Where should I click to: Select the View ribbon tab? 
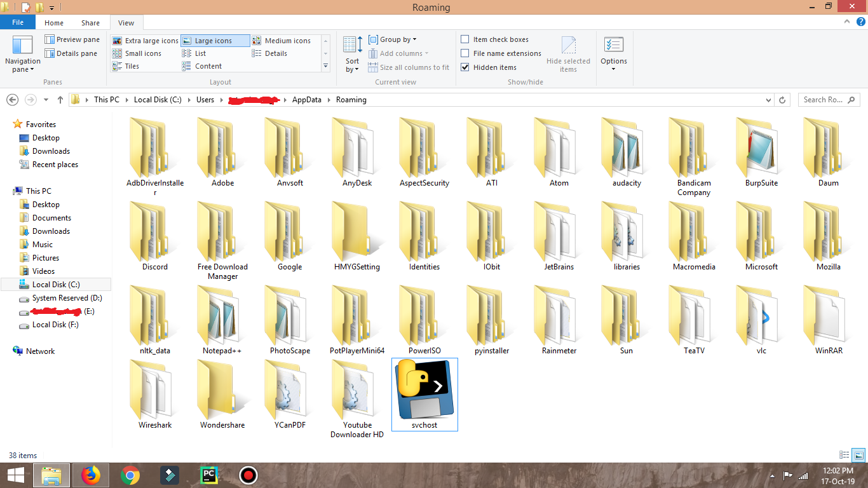point(126,22)
